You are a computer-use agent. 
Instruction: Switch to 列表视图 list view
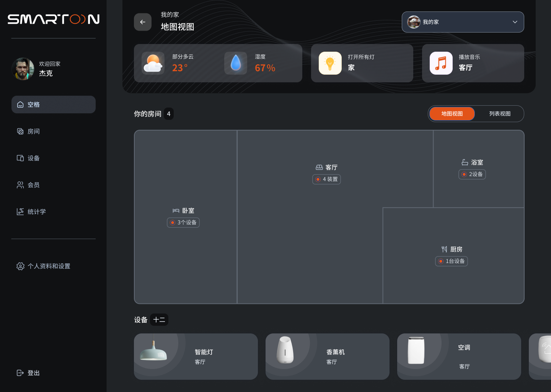pos(499,114)
